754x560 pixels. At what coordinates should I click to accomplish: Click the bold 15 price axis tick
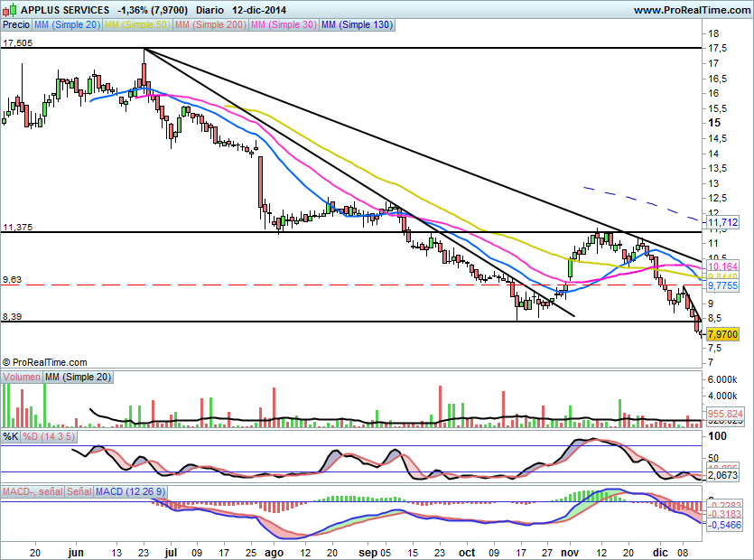714,123
